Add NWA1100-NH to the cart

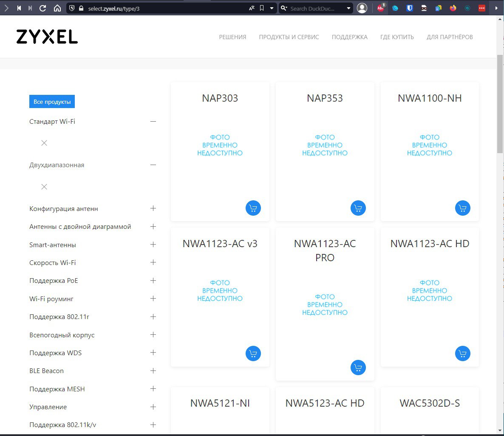[463, 208]
